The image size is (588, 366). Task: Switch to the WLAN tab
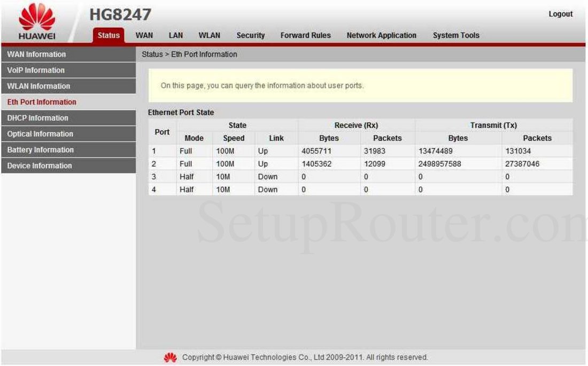point(209,35)
